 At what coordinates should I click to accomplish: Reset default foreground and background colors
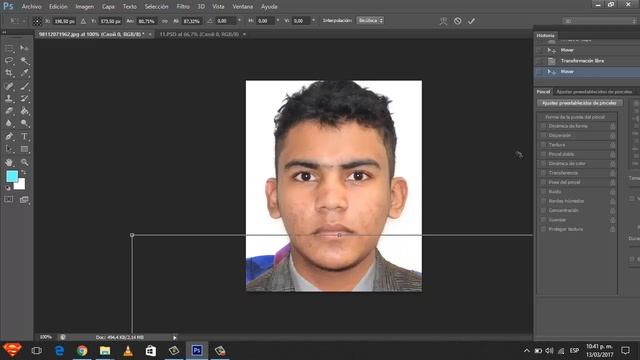(x=8, y=188)
